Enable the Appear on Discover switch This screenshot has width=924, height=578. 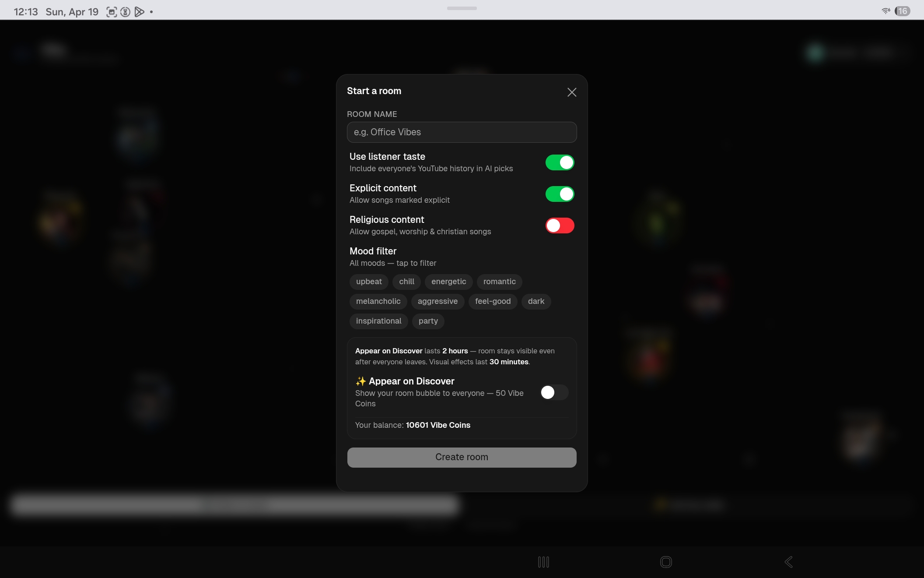pos(553,393)
